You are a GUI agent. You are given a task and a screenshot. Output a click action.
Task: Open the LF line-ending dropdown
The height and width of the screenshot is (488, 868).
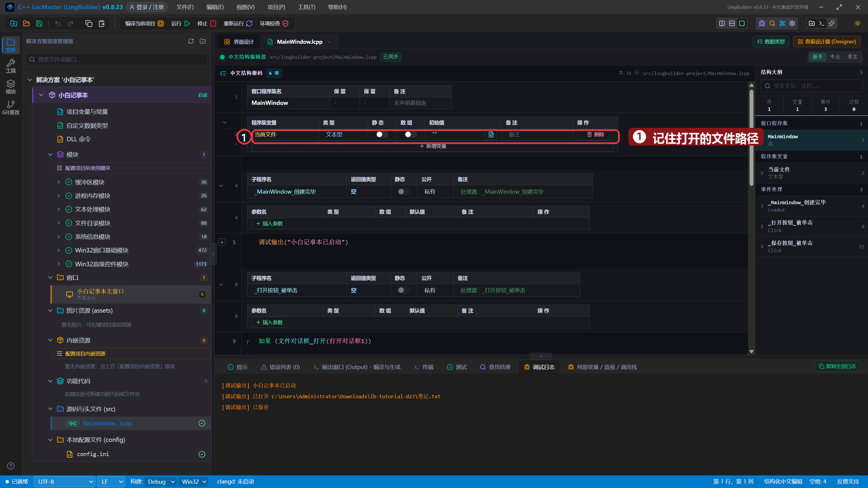111,482
